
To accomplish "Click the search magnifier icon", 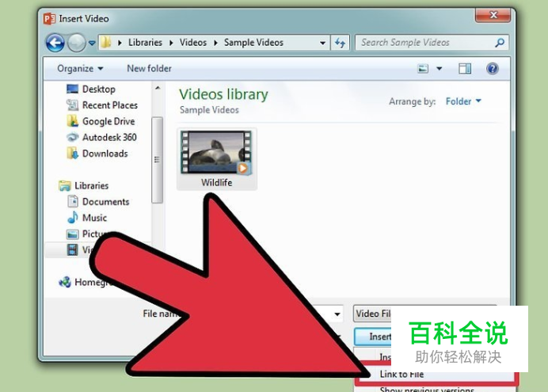I will click(500, 43).
